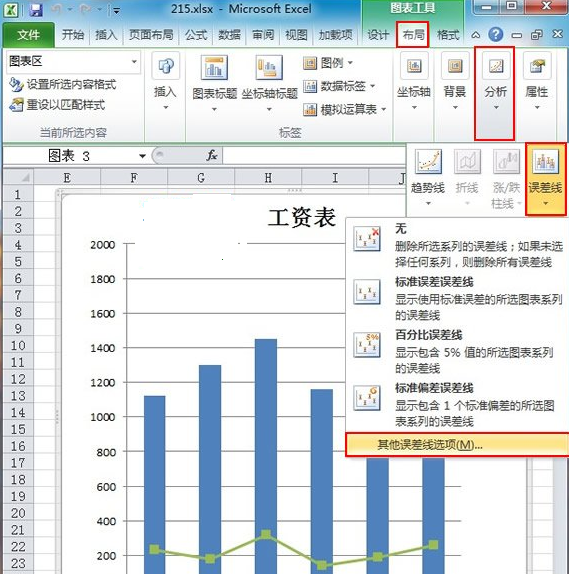Viewport: 569px width, 574px height.
Task: Switch to the 页面布局 page layout tab
Action: 151,35
